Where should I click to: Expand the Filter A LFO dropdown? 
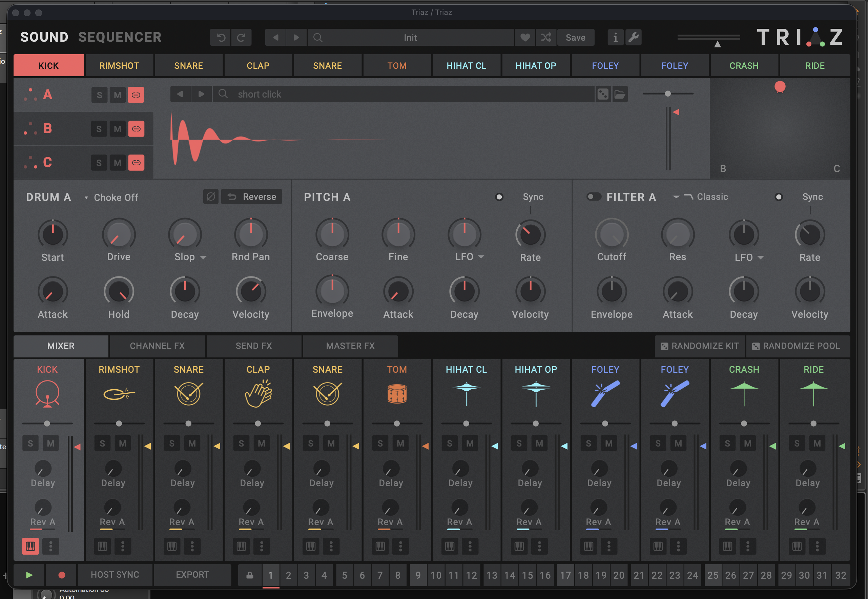click(x=761, y=258)
